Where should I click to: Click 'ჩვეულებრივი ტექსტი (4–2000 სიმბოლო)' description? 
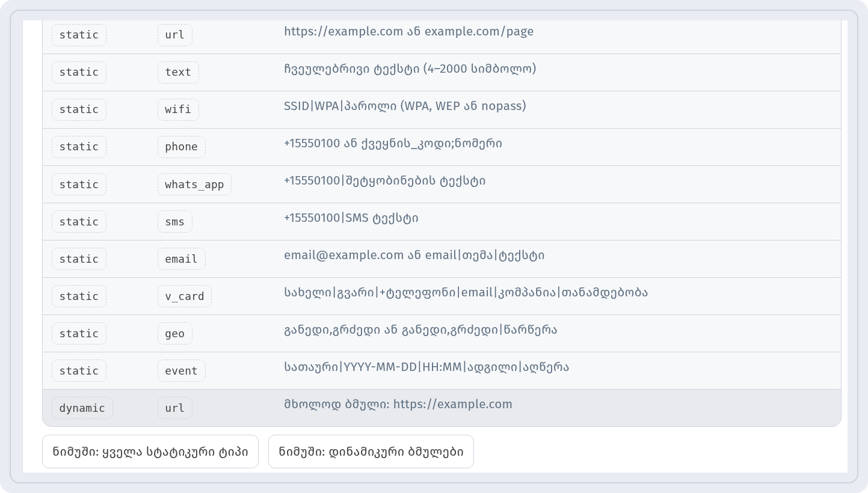410,69
